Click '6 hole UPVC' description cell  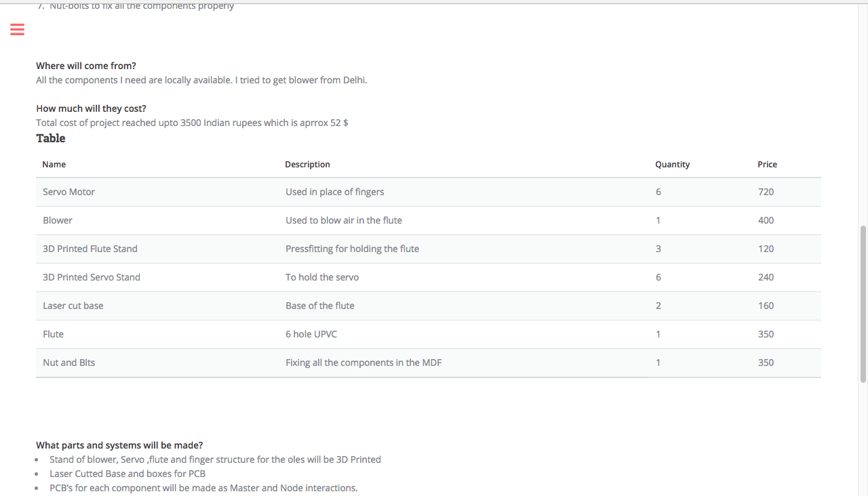311,334
